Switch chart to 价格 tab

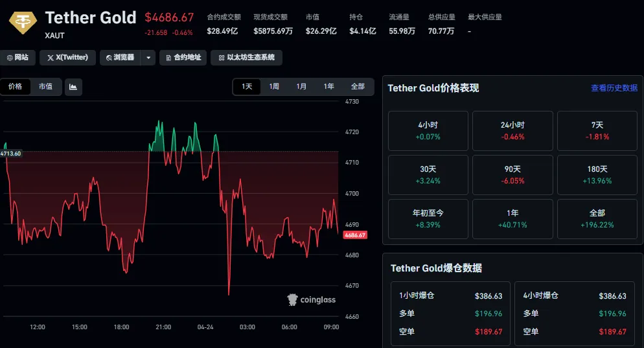pyautogui.click(x=15, y=87)
